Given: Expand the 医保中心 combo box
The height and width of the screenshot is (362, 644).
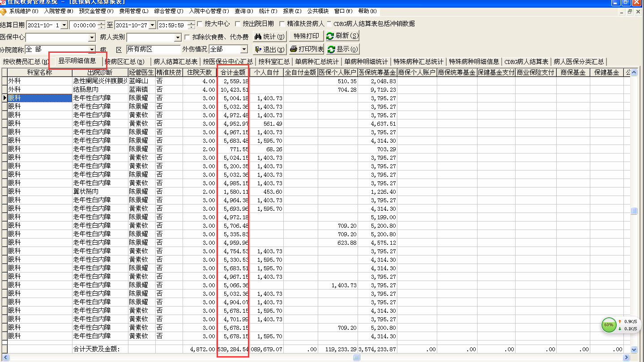Looking at the screenshot, I should pos(92,38).
